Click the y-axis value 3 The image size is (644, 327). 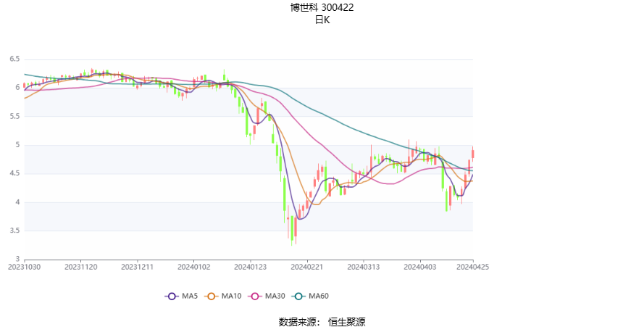point(17,259)
